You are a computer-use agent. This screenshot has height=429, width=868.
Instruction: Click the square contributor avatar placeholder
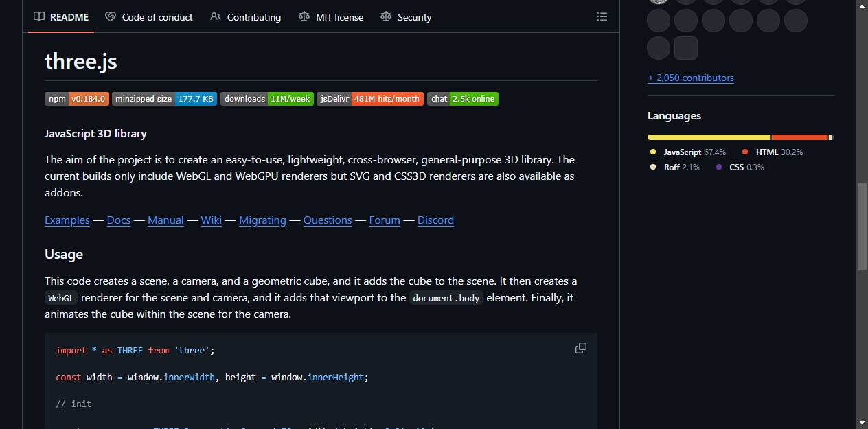(686, 48)
